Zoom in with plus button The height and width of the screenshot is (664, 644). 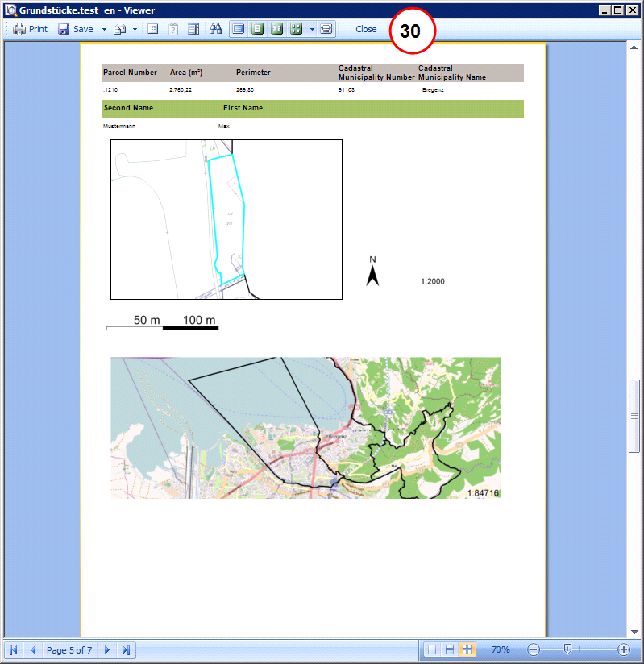pos(623,649)
